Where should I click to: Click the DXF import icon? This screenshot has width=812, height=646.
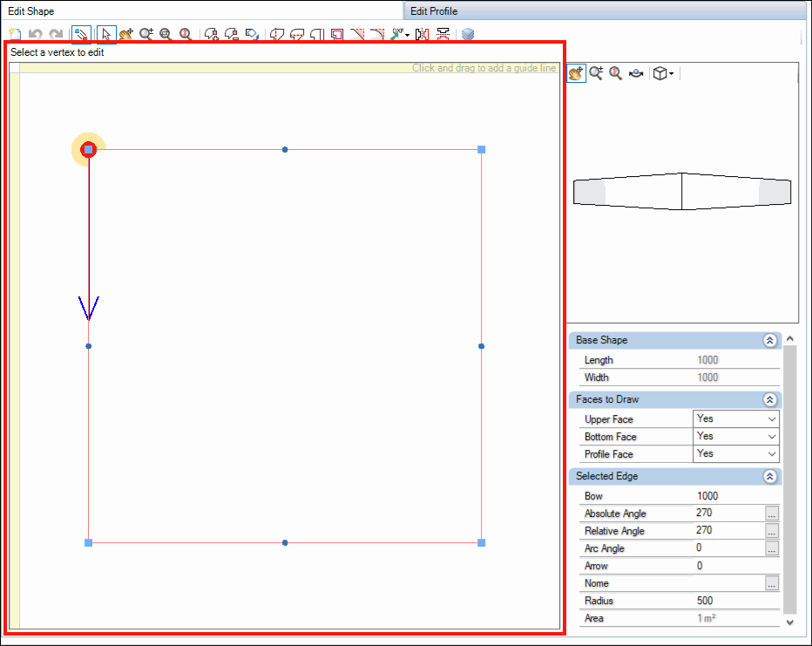[396, 34]
